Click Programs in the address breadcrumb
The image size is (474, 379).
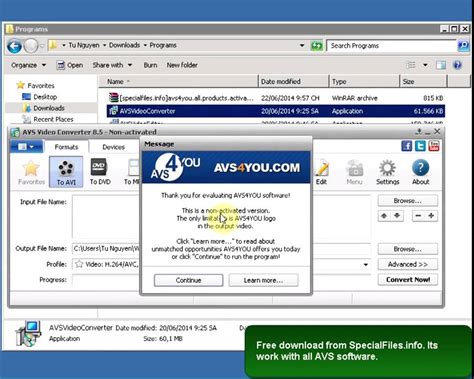coord(163,45)
